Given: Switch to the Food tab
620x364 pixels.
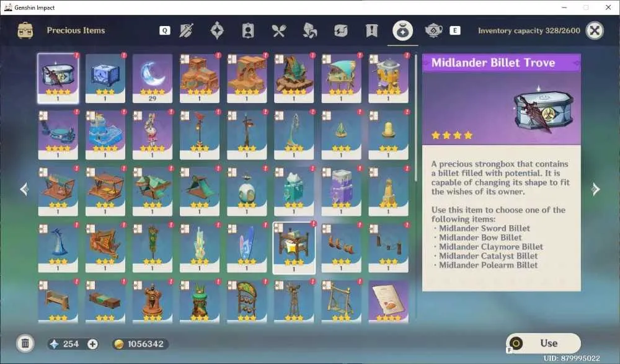Looking at the screenshot, I should point(279,30).
